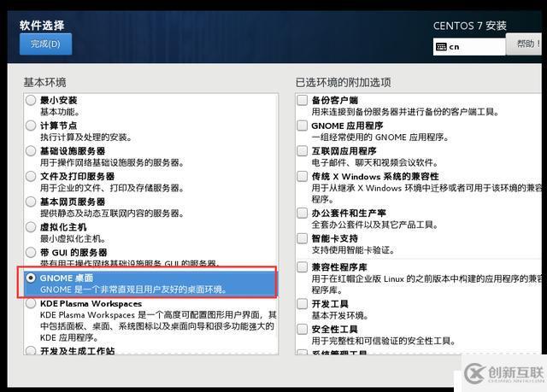Image resolution: width=547 pixels, height=392 pixels.
Task: Click the description 用来连接到备份服务器 text
Action: [x=405, y=112]
